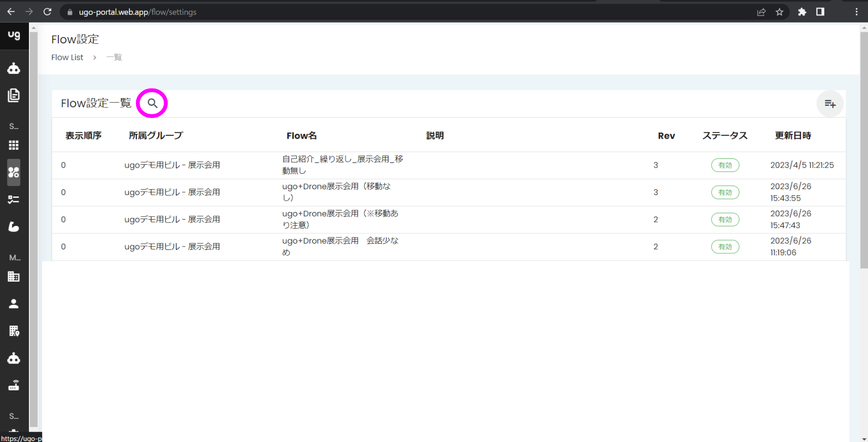
Task: Go back via the Flow List breadcrumb
Action: 67,57
